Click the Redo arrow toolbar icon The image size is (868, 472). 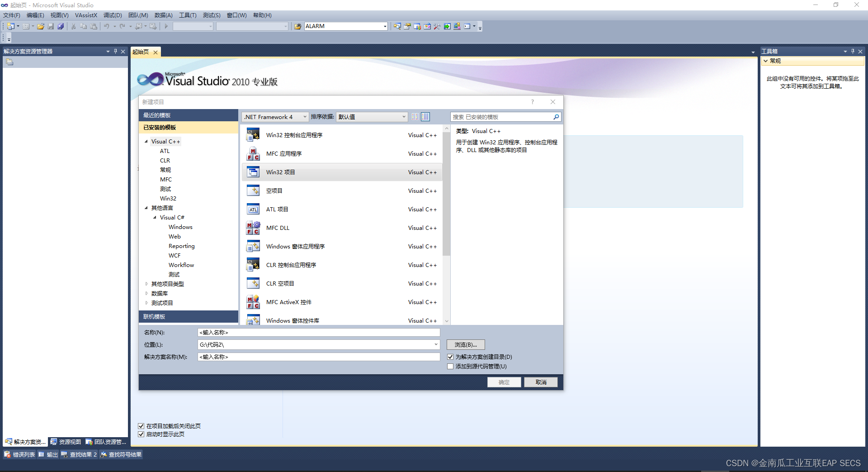pyautogui.click(x=123, y=26)
